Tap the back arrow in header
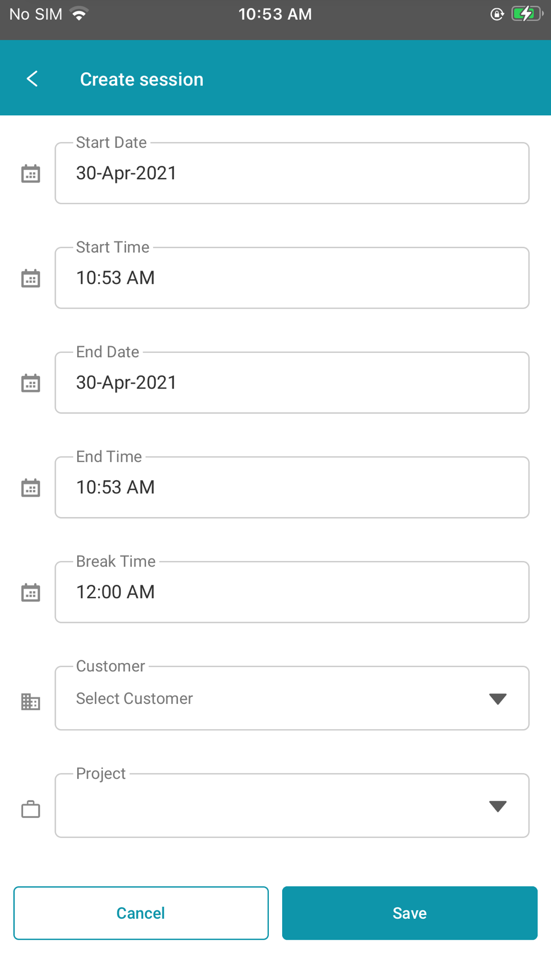This screenshot has height=980, width=551. point(32,79)
